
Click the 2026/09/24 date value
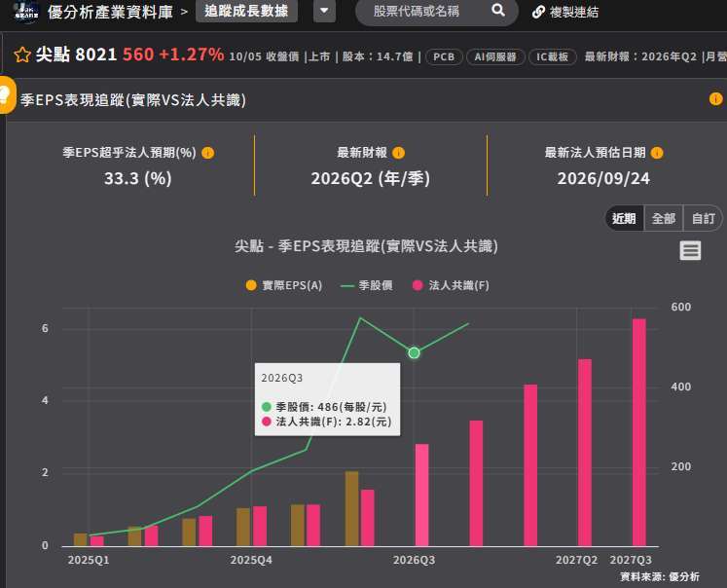[x=603, y=178]
